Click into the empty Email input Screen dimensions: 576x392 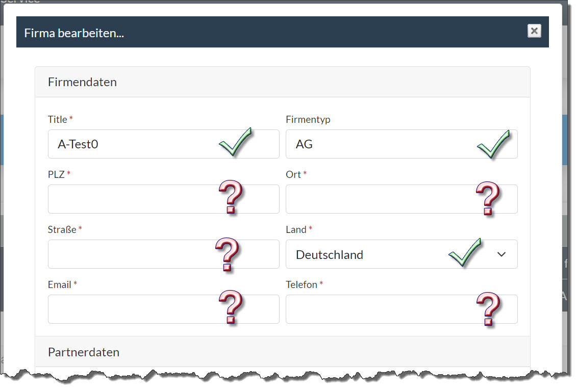(x=128, y=309)
